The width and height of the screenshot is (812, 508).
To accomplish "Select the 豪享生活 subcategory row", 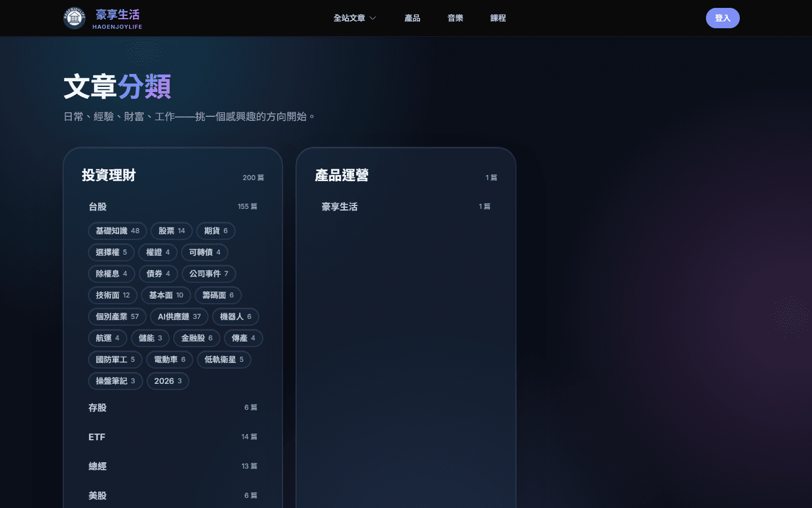I will pos(405,207).
